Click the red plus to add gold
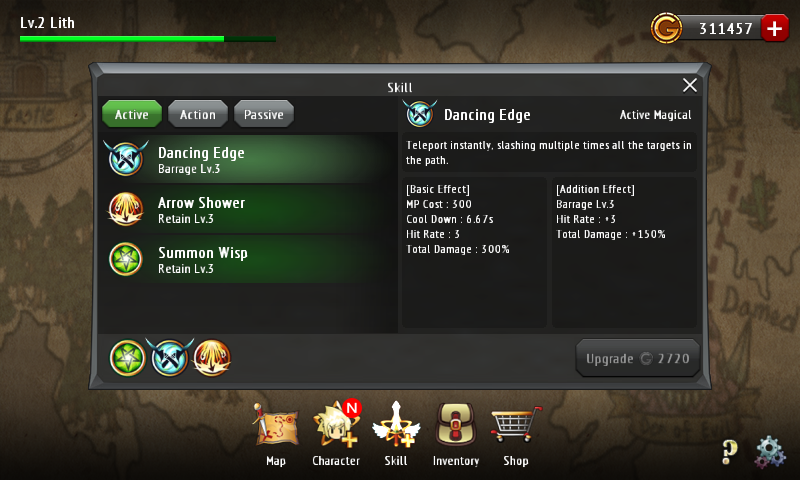This screenshot has width=800, height=480. (x=774, y=29)
